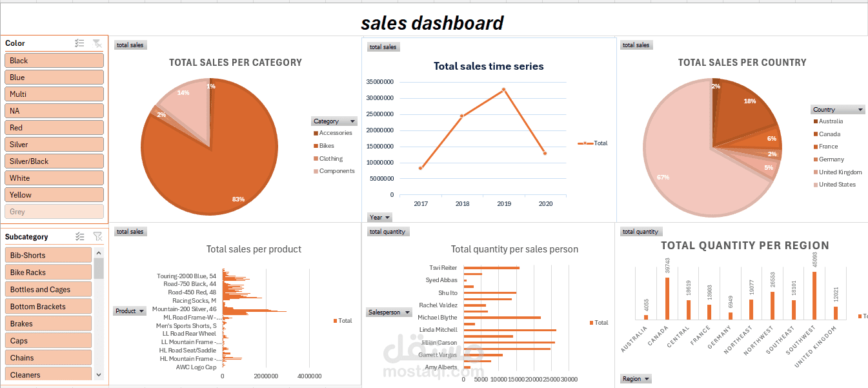The width and height of the screenshot is (868, 388).
Task: Select the Cleaners subcategory
Action: pyautogui.click(x=48, y=374)
